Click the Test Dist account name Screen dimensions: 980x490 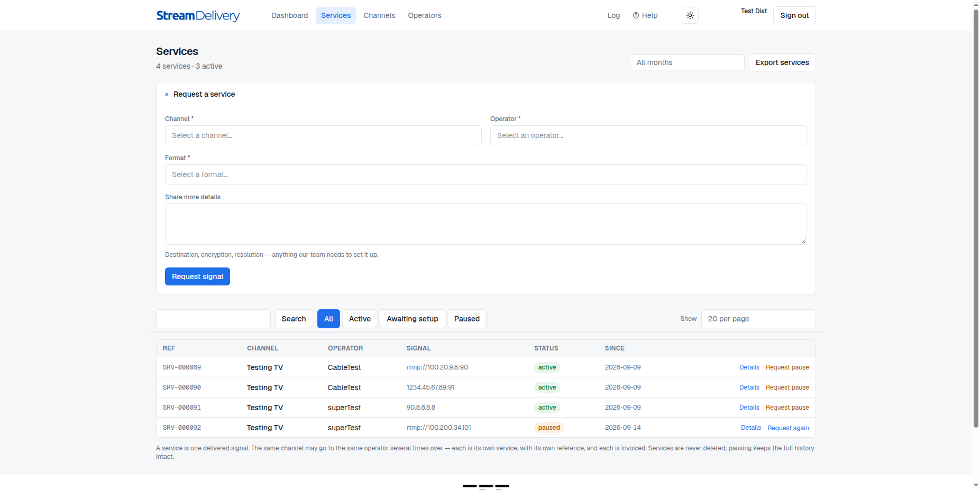point(754,11)
